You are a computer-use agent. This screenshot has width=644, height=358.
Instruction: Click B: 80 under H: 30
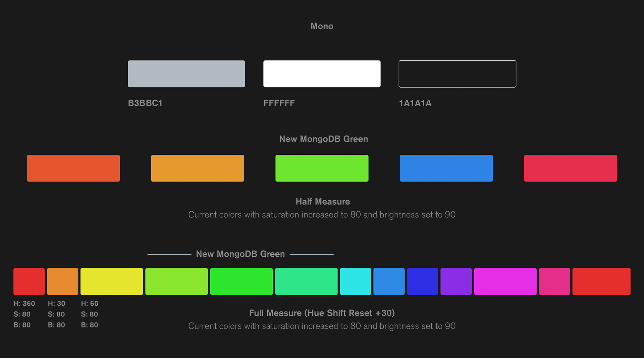(56, 325)
